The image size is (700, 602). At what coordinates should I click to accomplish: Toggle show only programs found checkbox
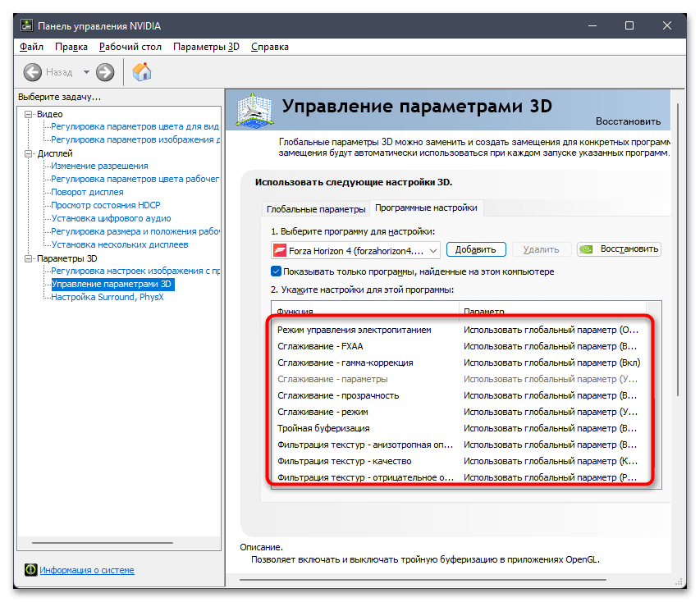coord(276,271)
